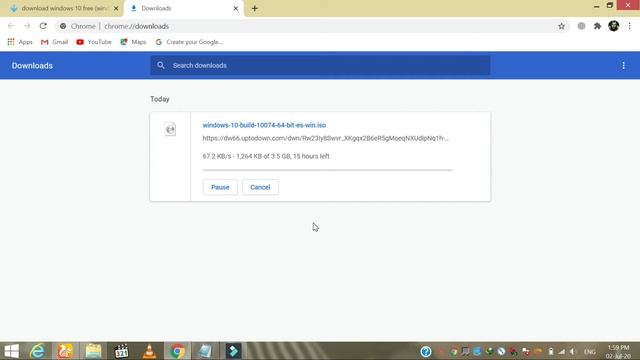640x360 pixels.
Task: Check the battery tray icon
Action: point(551,351)
